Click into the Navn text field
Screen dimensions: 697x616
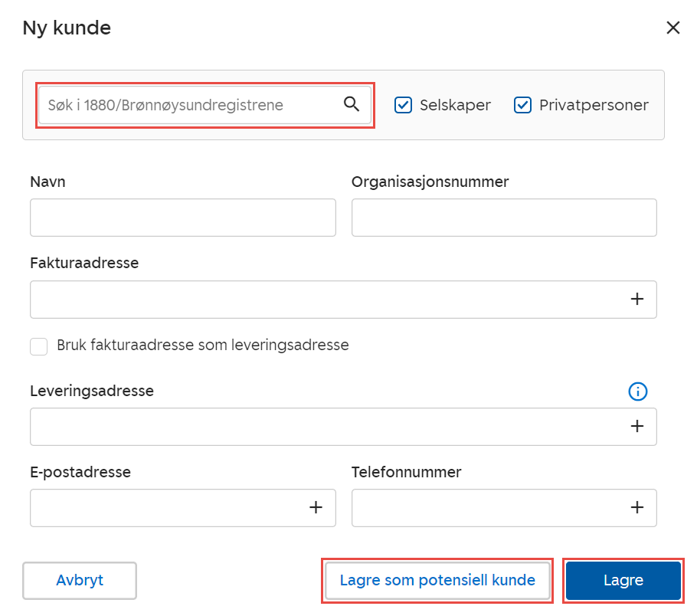coord(182,218)
